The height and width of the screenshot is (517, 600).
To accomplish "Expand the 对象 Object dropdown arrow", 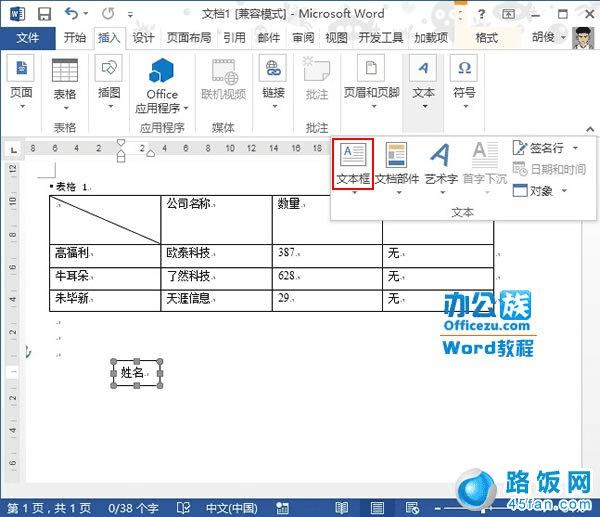I will [564, 190].
